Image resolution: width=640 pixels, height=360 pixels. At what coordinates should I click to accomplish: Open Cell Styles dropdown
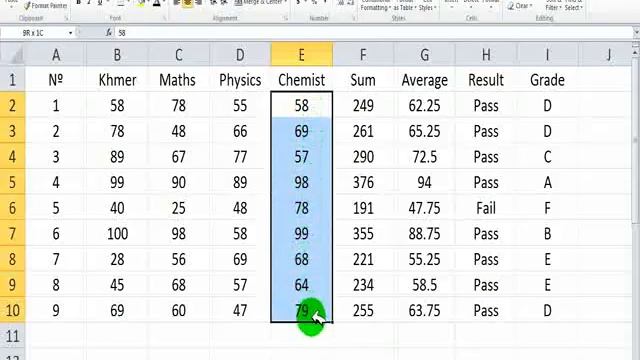427,6
